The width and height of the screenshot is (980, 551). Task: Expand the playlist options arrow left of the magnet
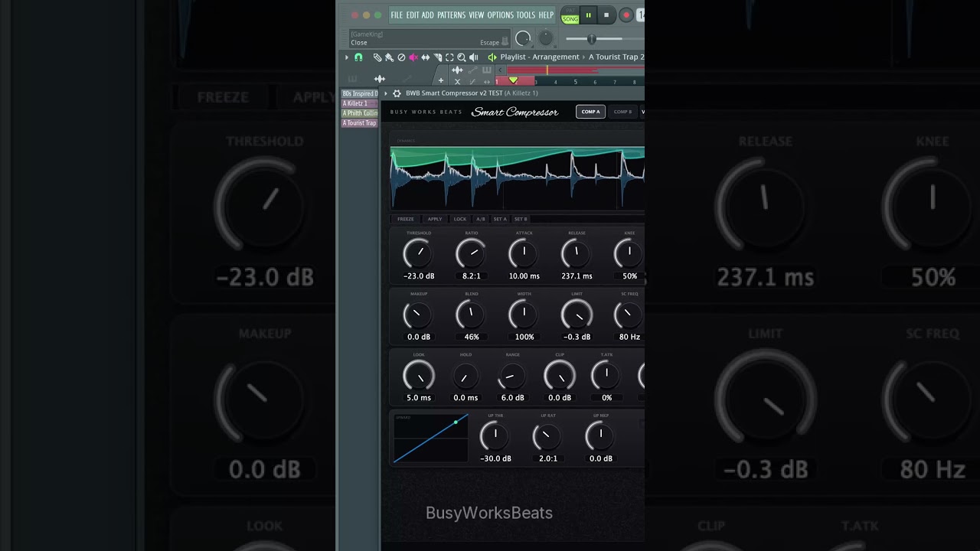point(346,57)
